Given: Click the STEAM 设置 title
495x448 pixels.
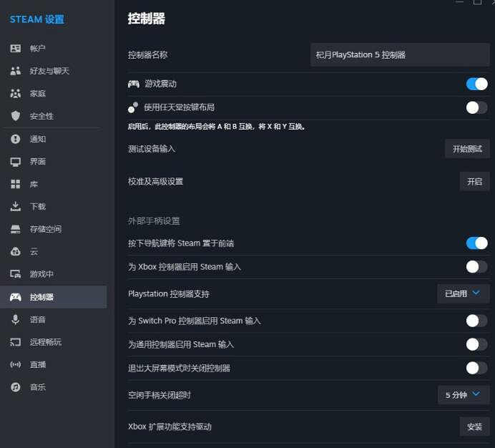Looking at the screenshot, I should coord(37,19).
